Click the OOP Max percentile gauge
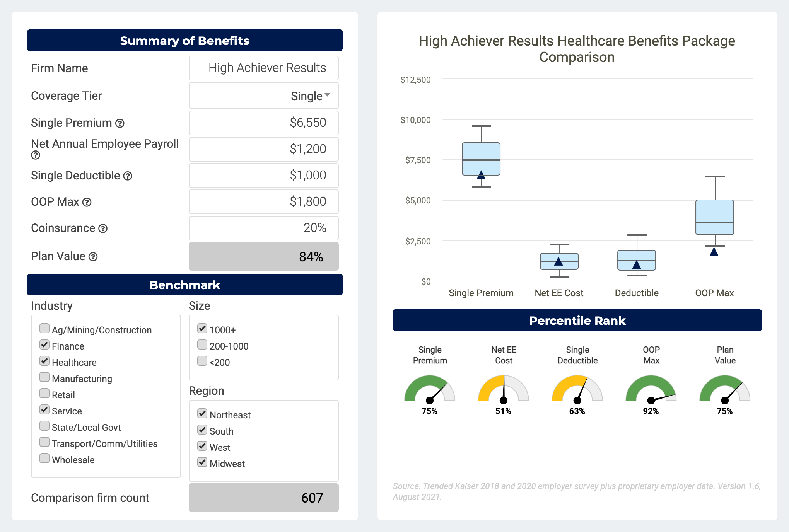 coord(651,389)
